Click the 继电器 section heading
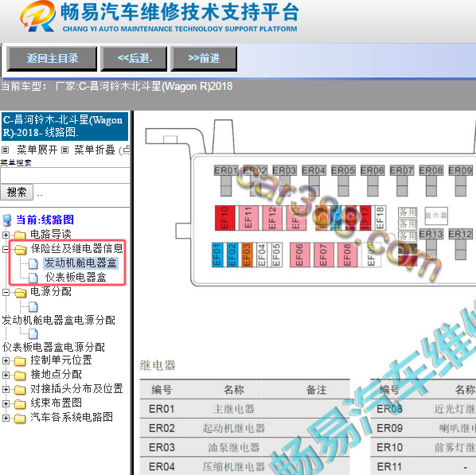 coord(158,365)
